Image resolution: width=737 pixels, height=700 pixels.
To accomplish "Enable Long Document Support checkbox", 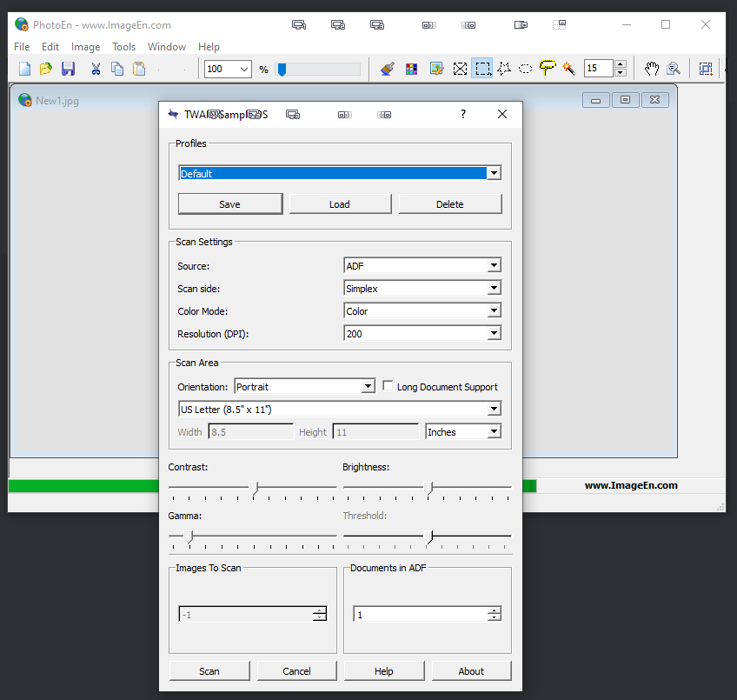I will [388, 386].
